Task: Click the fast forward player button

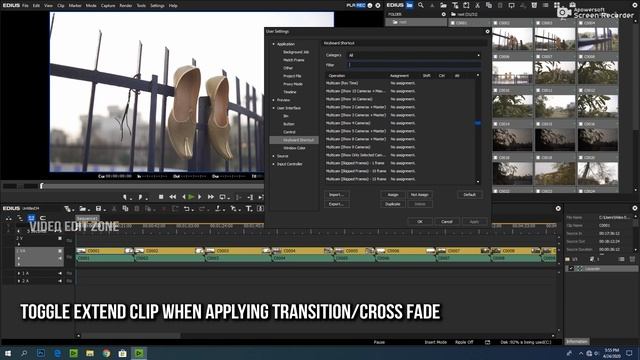Action: pyautogui.click(x=211, y=197)
